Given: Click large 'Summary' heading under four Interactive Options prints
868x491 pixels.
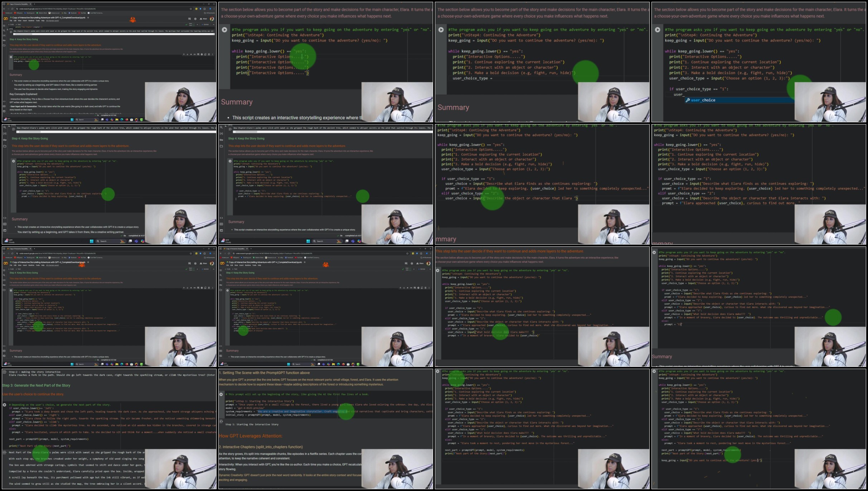Looking at the screenshot, I should point(237,102).
